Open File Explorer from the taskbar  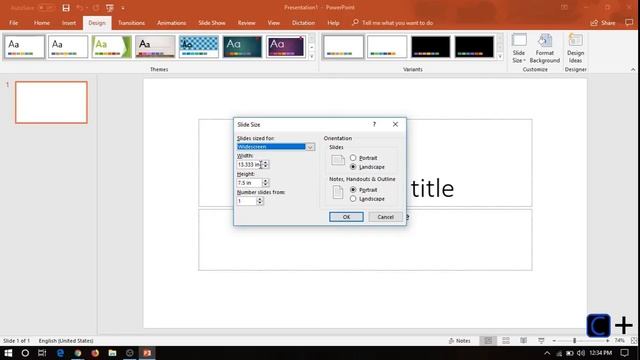pos(112,353)
